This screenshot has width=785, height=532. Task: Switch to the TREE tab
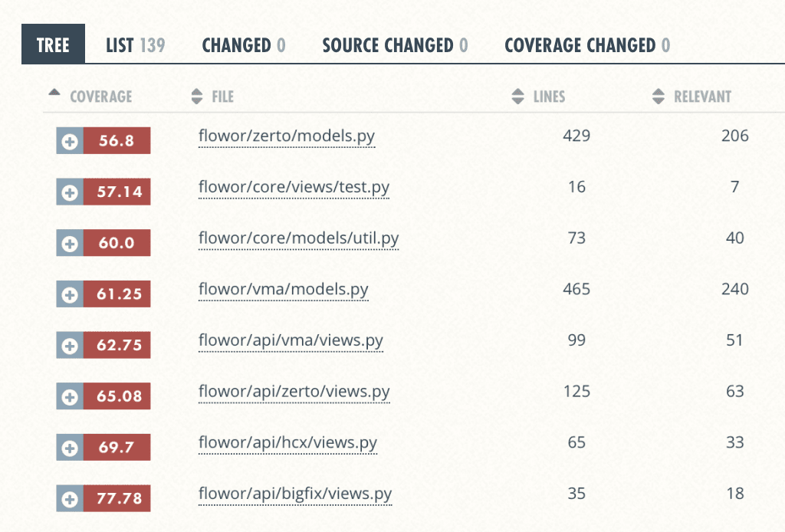point(53,44)
